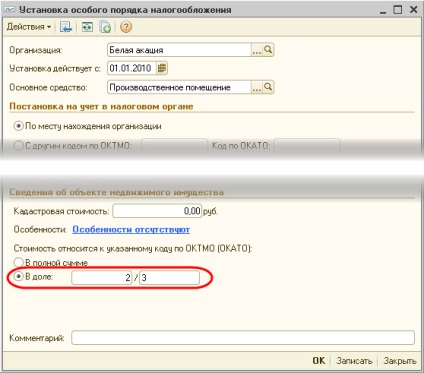Click the green-arrows refresh toolbar icon
This screenshot has height=373, width=424.
click(x=87, y=27)
